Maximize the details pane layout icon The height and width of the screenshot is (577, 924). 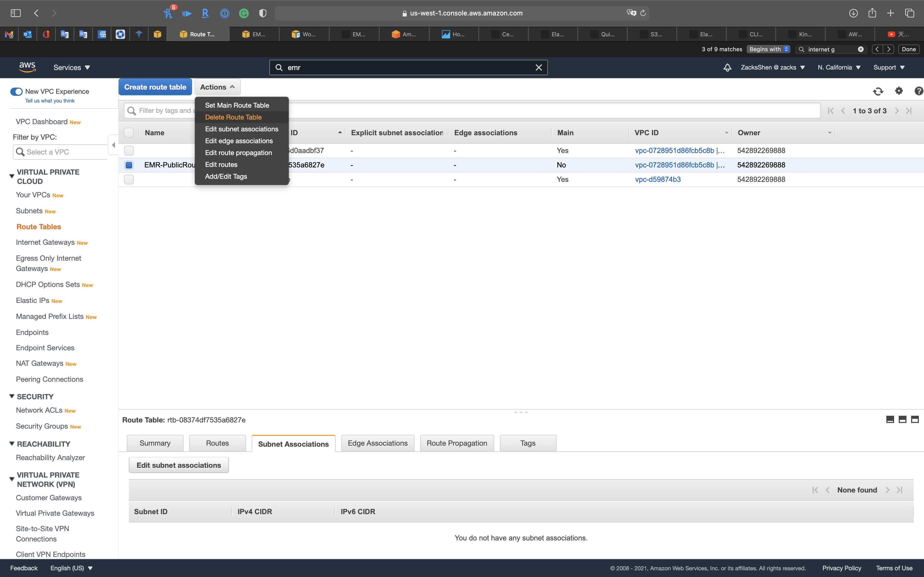[x=915, y=419]
